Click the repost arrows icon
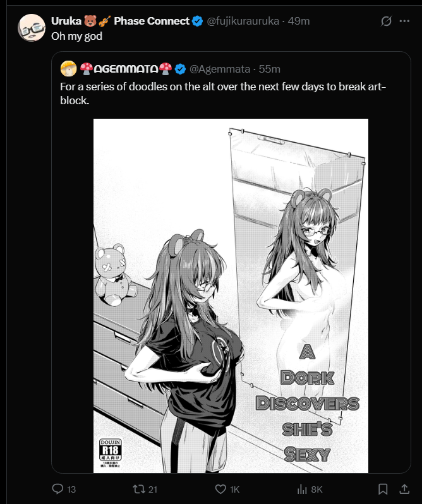This screenshot has width=422, height=504. [139, 489]
